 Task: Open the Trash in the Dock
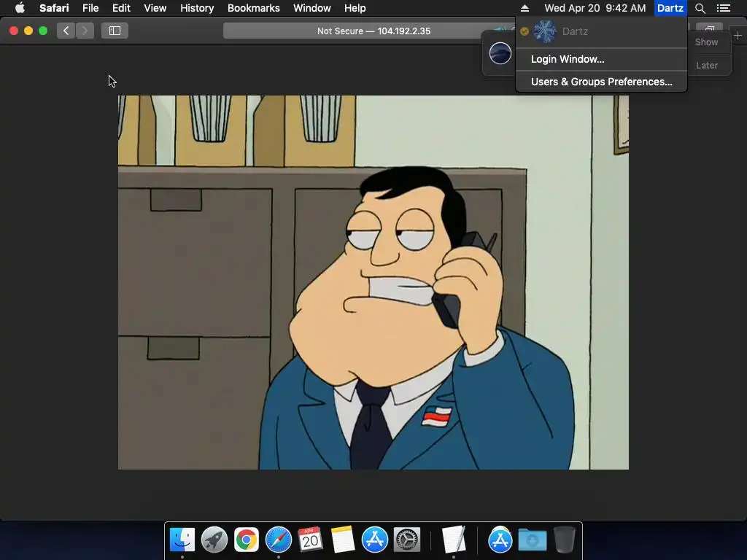point(565,540)
